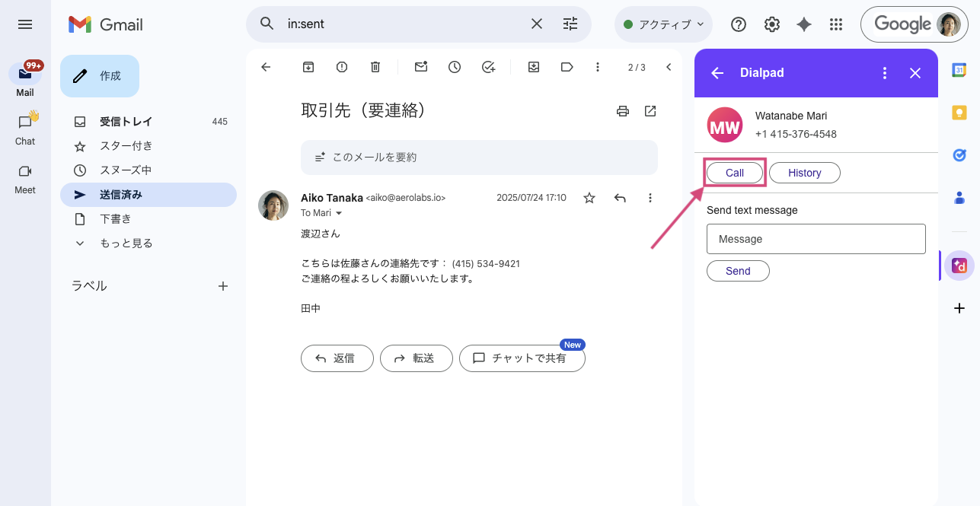Viewport: 980px width, 506px height.
Task: Switch to Chat in left rail
Action: [25, 128]
